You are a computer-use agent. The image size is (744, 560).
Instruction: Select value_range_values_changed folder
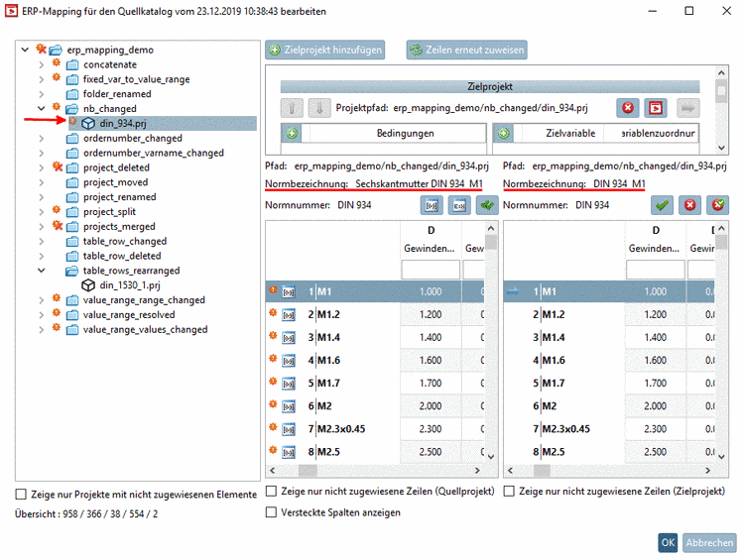(x=145, y=329)
